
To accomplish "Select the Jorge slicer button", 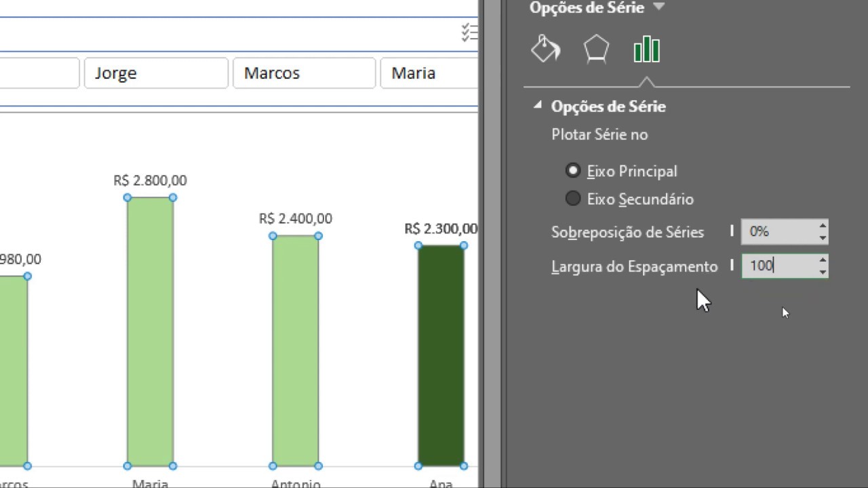I will [156, 73].
